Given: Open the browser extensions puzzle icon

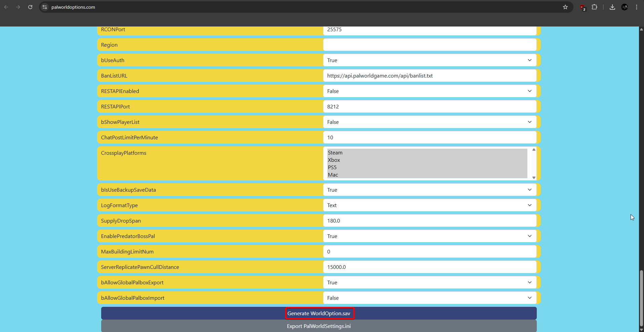Looking at the screenshot, I should click(594, 7).
